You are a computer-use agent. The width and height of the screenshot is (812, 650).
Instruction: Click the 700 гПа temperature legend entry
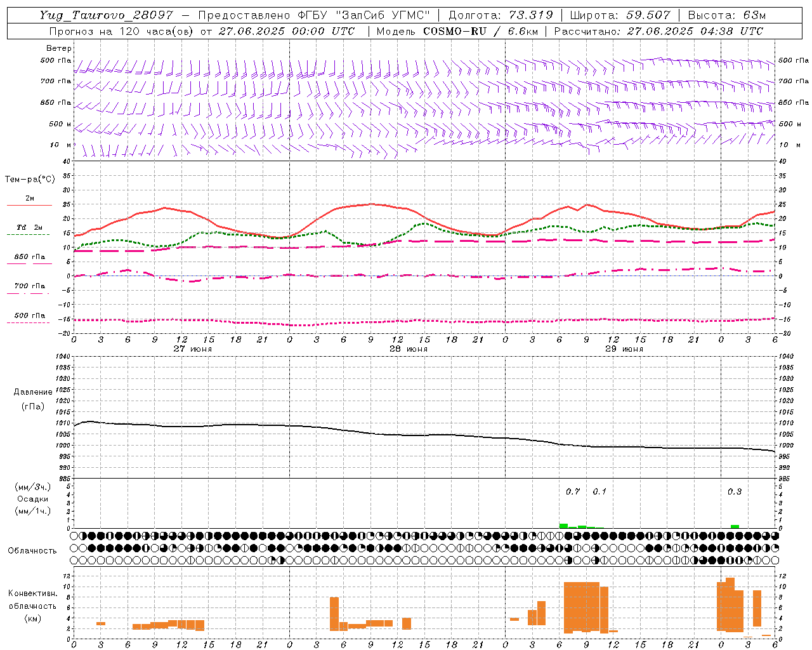click(x=30, y=288)
